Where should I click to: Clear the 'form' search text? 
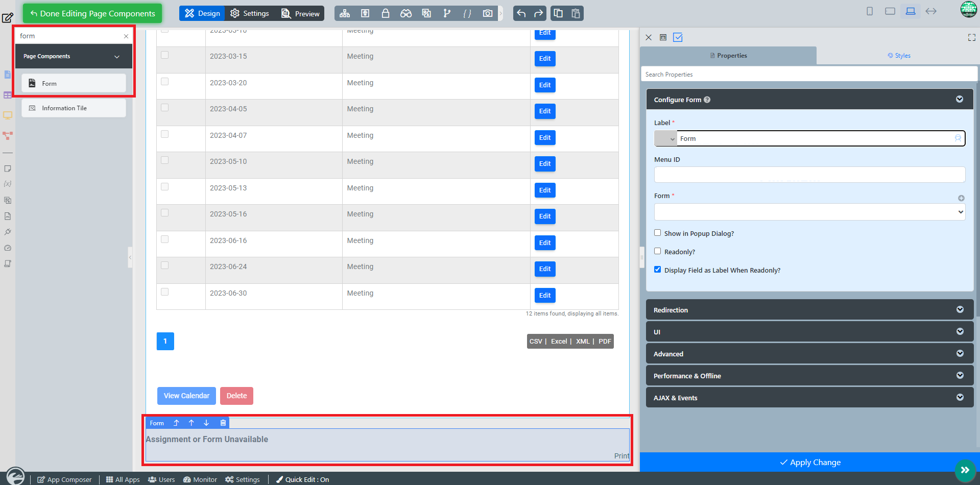126,36
